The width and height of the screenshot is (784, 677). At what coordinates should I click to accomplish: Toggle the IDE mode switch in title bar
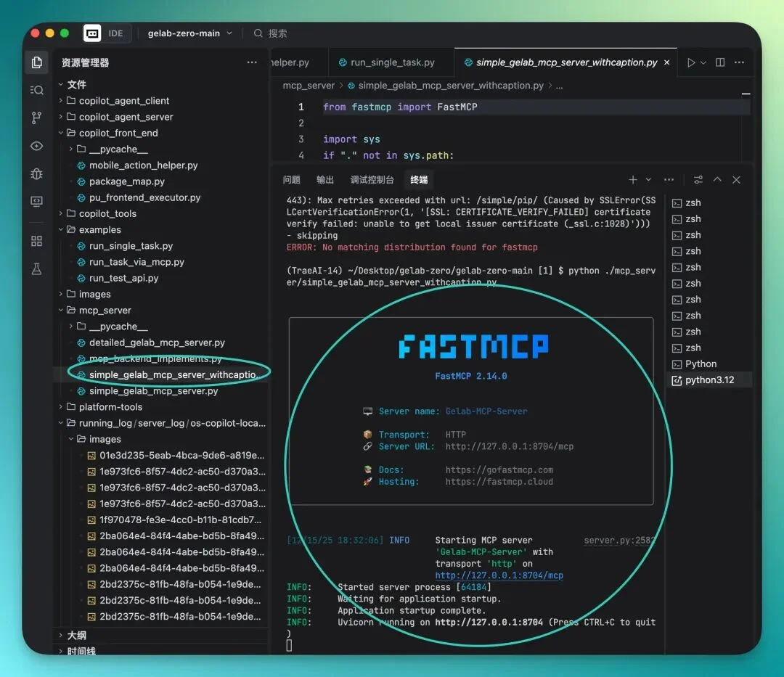pos(105,33)
